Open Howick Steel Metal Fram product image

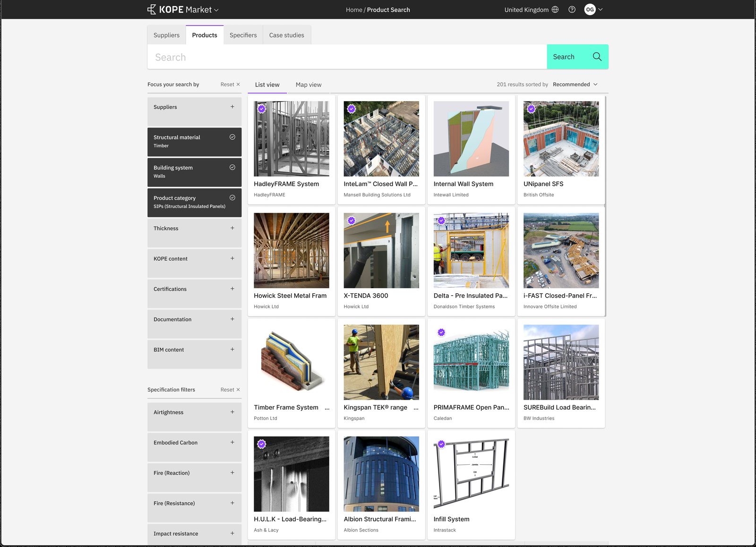coord(292,250)
